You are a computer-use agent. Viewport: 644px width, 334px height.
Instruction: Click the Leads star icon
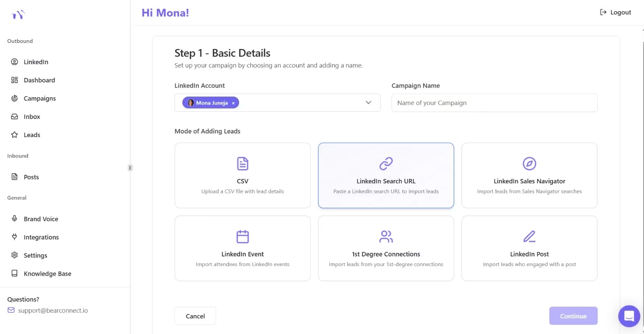click(x=14, y=135)
